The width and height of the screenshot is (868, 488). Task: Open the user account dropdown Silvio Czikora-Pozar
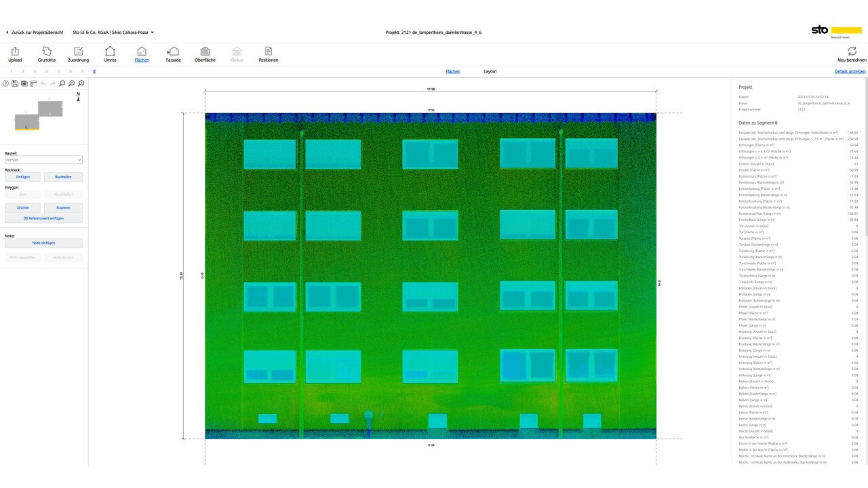point(113,32)
